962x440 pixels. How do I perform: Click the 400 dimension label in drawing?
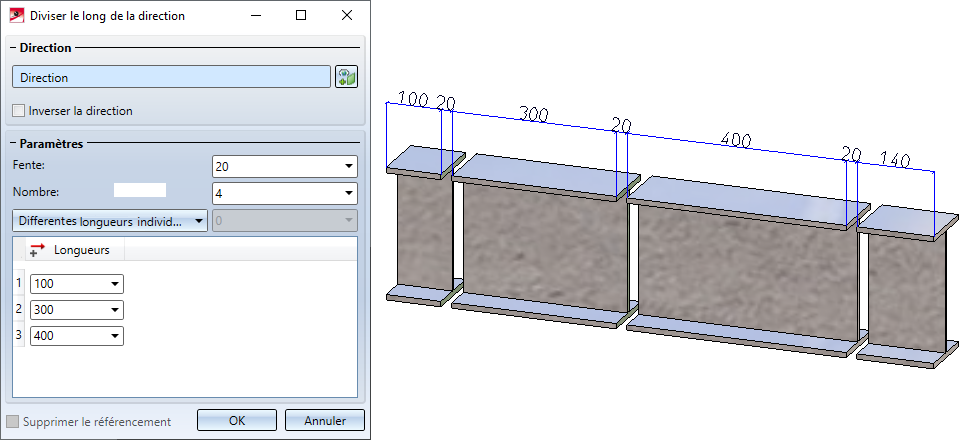(x=736, y=139)
